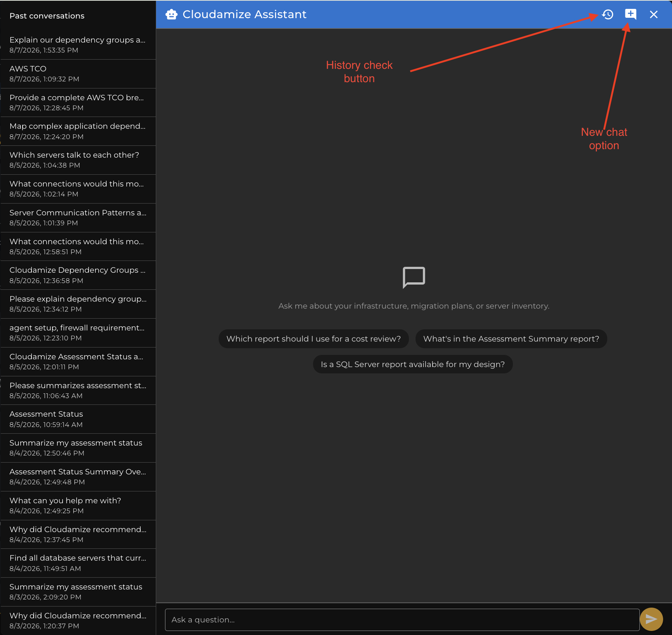Click the 'Cloudamize Assistant' title text
The width and height of the screenshot is (672, 635).
click(245, 14)
